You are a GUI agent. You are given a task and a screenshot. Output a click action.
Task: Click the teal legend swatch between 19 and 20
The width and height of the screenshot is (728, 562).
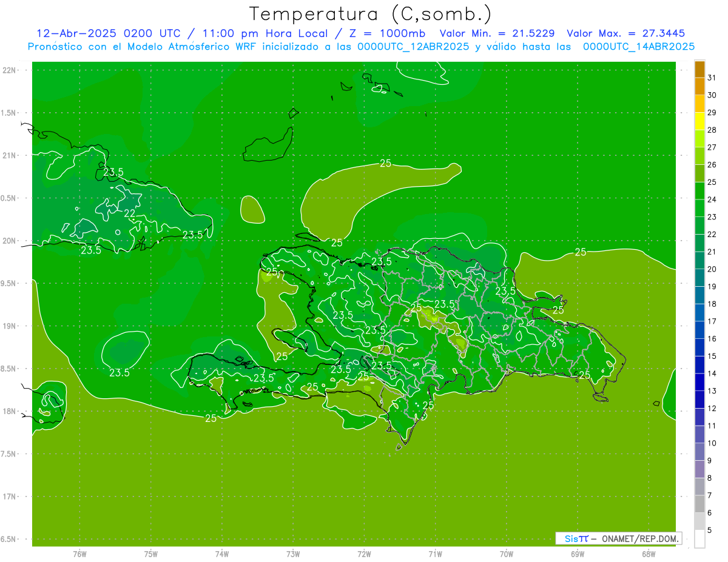[x=699, y=278]
